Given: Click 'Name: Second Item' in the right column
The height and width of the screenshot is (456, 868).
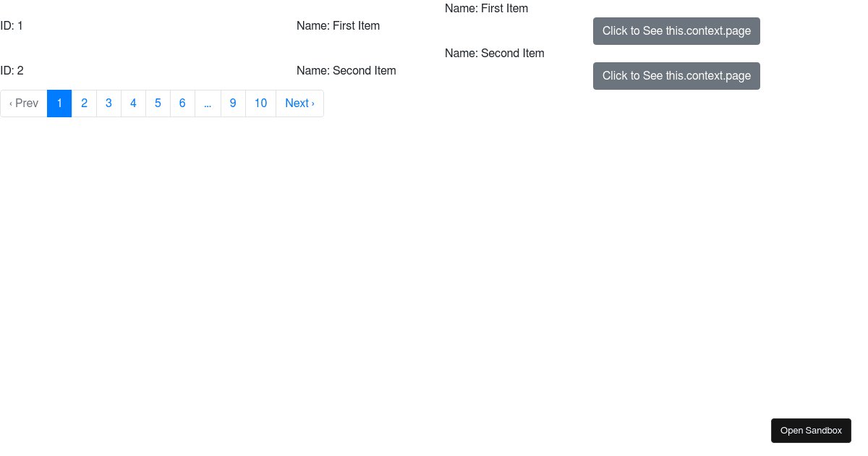Looking at the screenshot, I should (494, 53).
